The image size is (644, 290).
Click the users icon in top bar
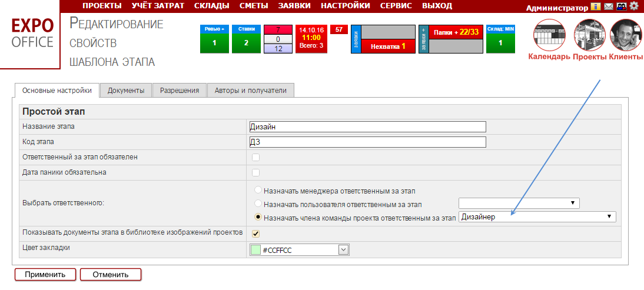tap(621, 7)
